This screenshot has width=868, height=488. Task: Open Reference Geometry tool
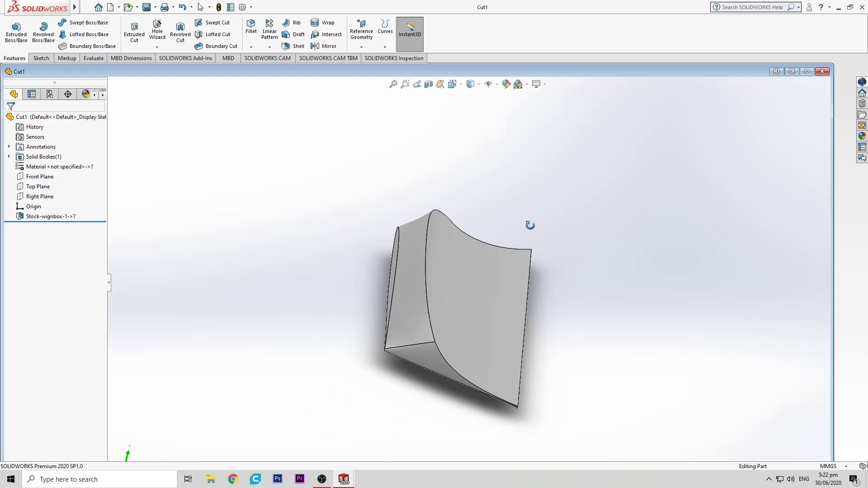(x=361, y=29)
